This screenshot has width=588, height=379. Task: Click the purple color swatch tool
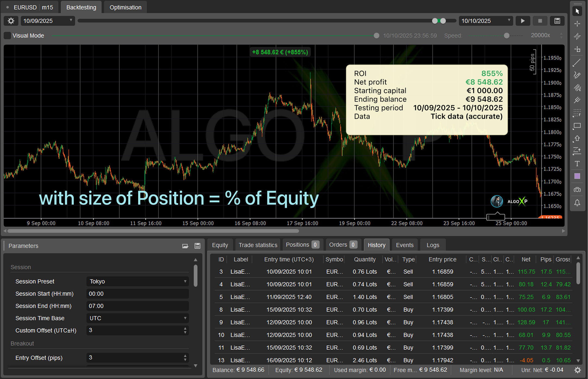577,176
